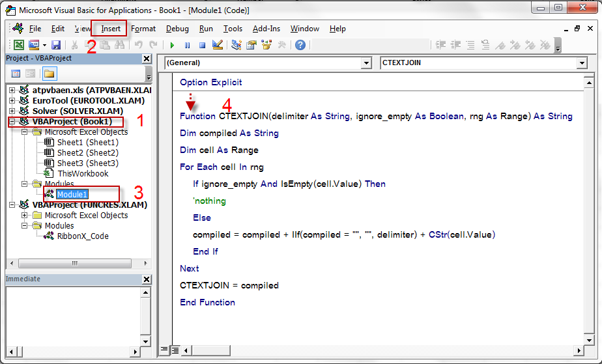Toggle Design Mode icon
This screenshot has width=602, height=364.
pyautogui.click(x=218, y=45)
